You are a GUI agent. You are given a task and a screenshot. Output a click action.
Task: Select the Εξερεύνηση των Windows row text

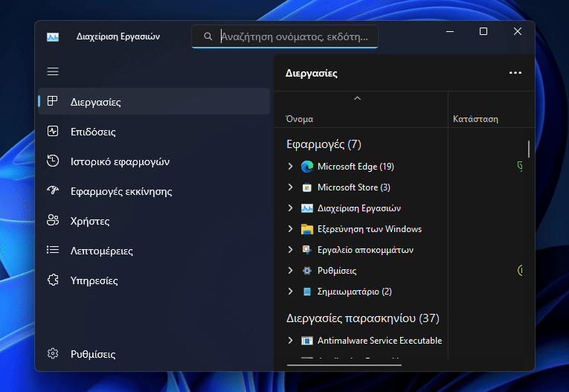tap(370, 229)
